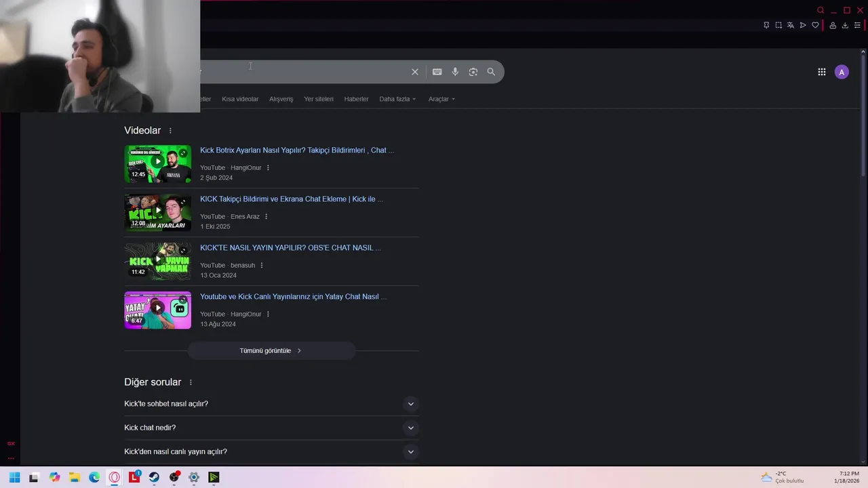Open the Windows Start menu

pos(14,477)
